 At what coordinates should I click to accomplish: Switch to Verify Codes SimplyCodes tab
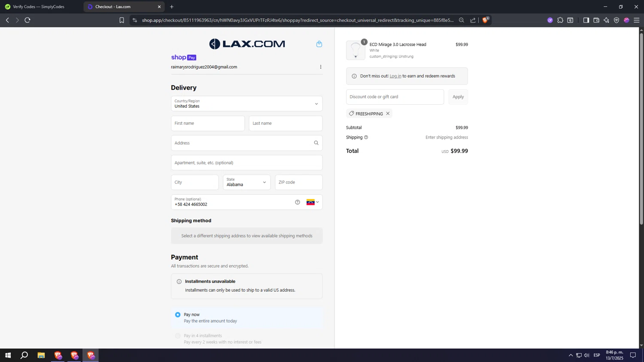(x=39, y=7)
